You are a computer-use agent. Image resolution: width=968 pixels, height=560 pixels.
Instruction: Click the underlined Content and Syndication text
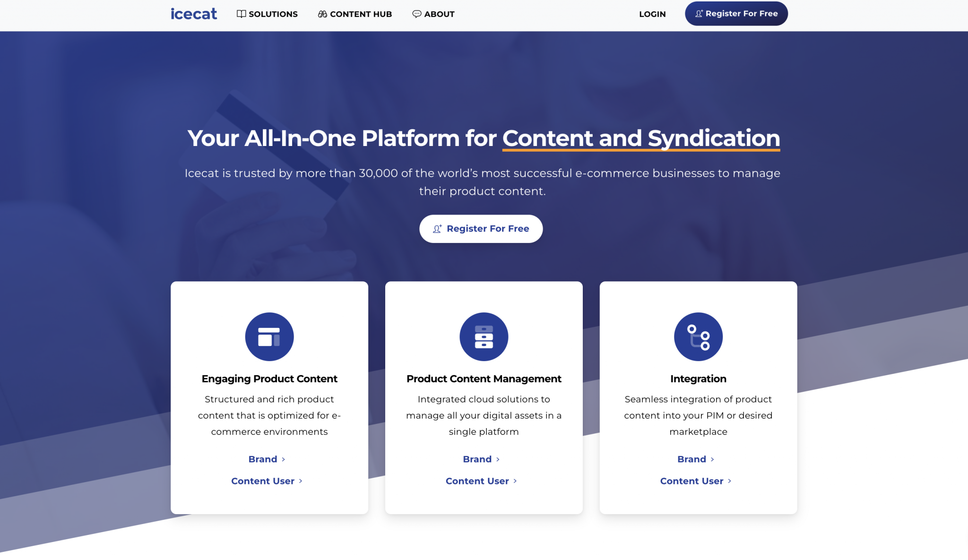click(641, 138)
